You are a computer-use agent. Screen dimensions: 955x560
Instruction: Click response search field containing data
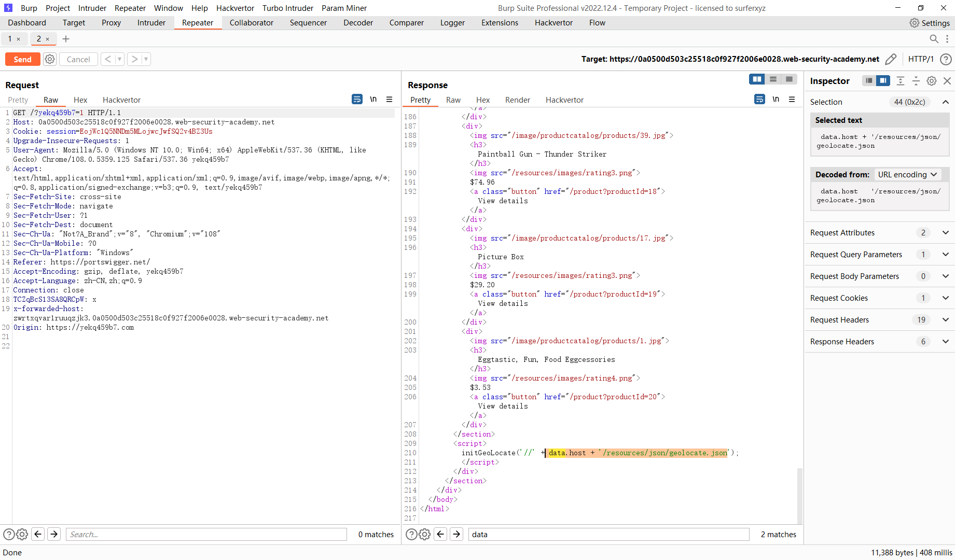pos(609,534)
